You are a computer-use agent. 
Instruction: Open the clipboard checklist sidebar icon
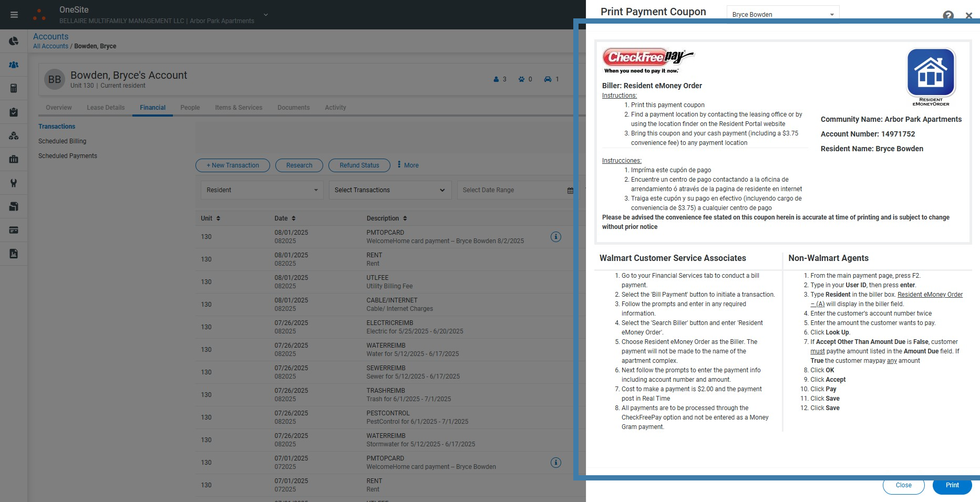click(14, 112)
